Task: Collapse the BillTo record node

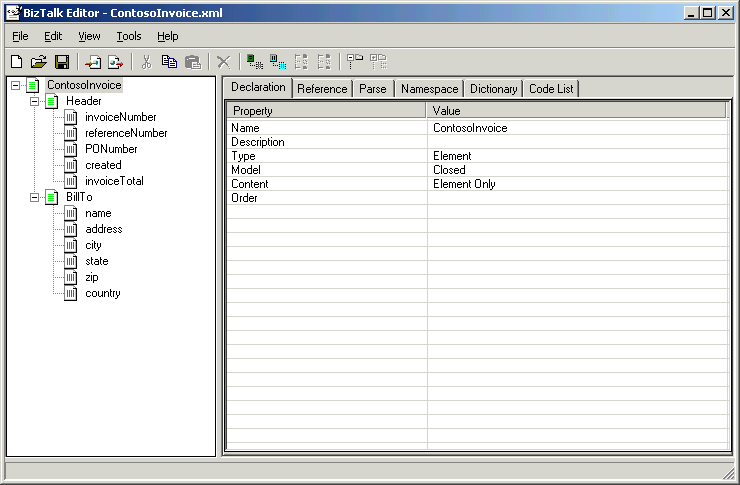Action: point(34,197)
